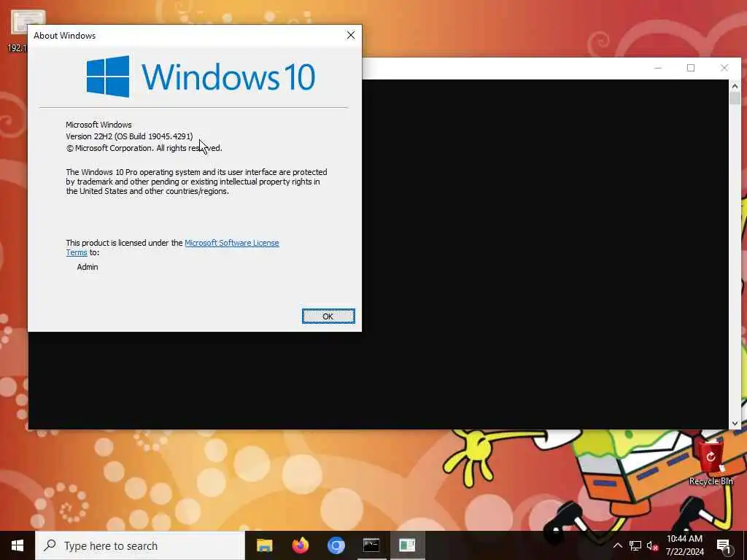This screenshot has width=747, height=560.
Task: Maximize the console window behind the dialog
Action: (691, 68)
